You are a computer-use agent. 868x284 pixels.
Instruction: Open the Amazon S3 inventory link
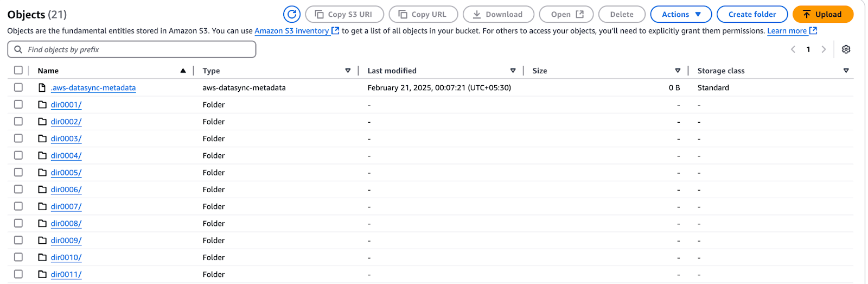coord(292,31)
